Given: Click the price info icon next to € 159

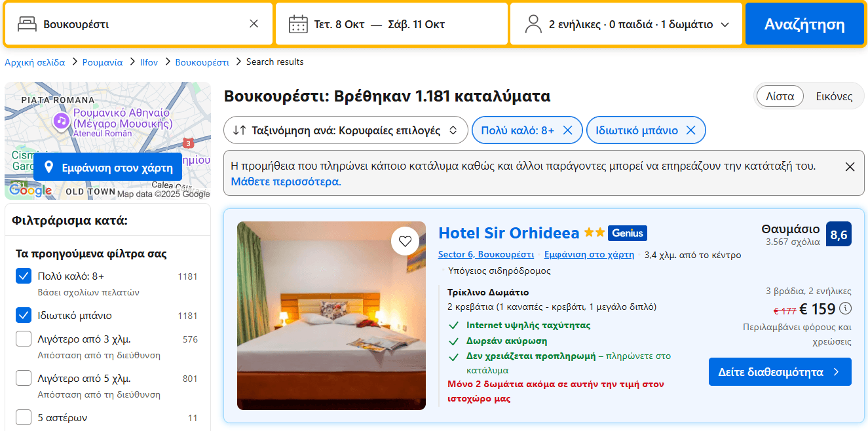Looking at the screenshot, I should 846,308.
